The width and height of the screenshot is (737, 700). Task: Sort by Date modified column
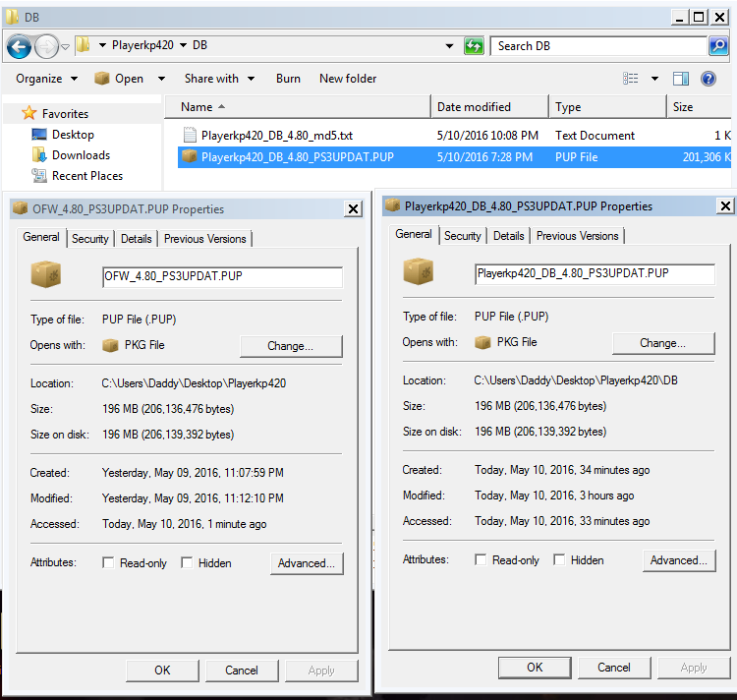489,107
